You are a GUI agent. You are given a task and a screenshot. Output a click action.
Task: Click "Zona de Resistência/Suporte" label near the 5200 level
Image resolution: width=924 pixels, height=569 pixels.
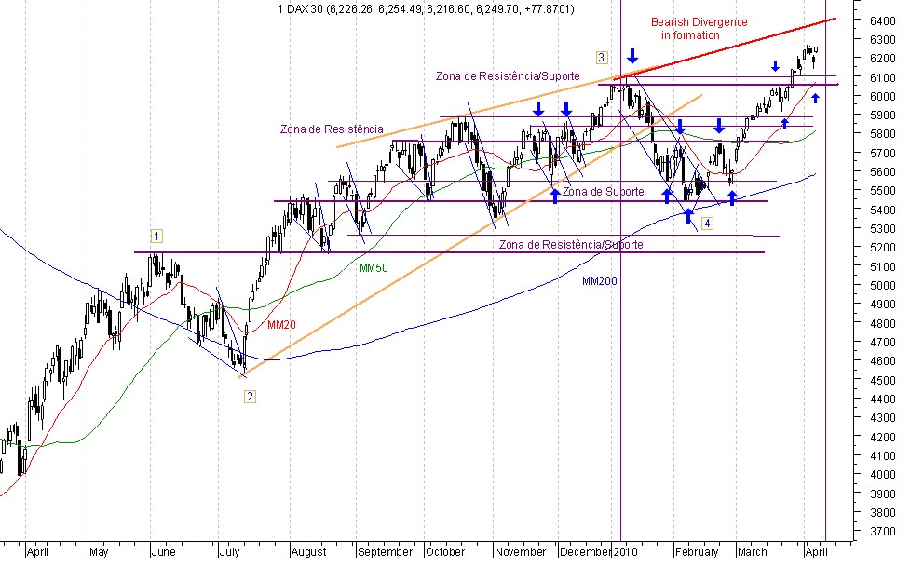571,244
